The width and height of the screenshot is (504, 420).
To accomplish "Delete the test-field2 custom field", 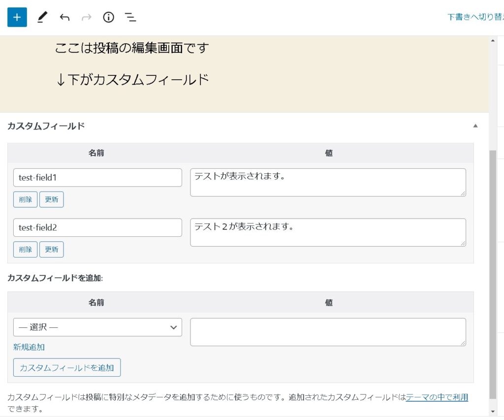I will click(25, 250).
